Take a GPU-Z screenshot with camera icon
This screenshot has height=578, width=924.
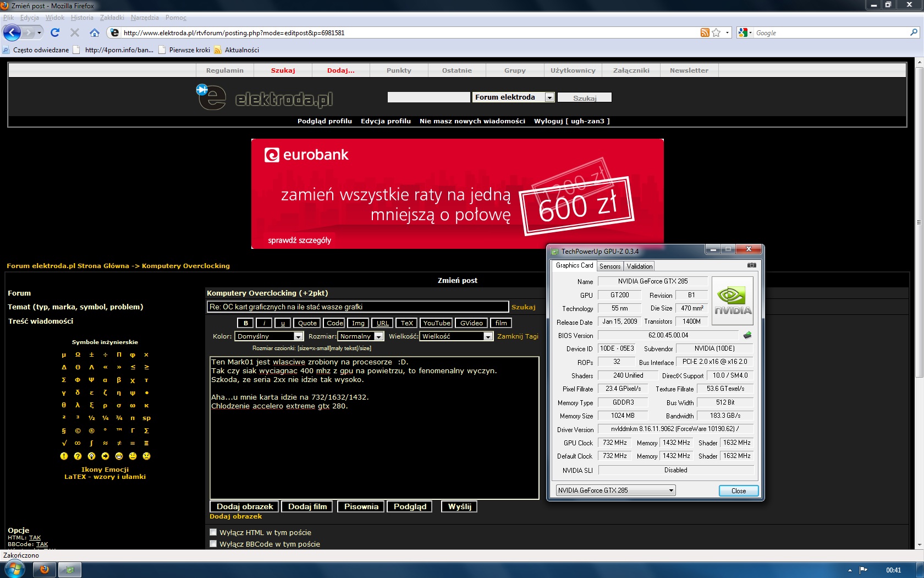(751, 265)
